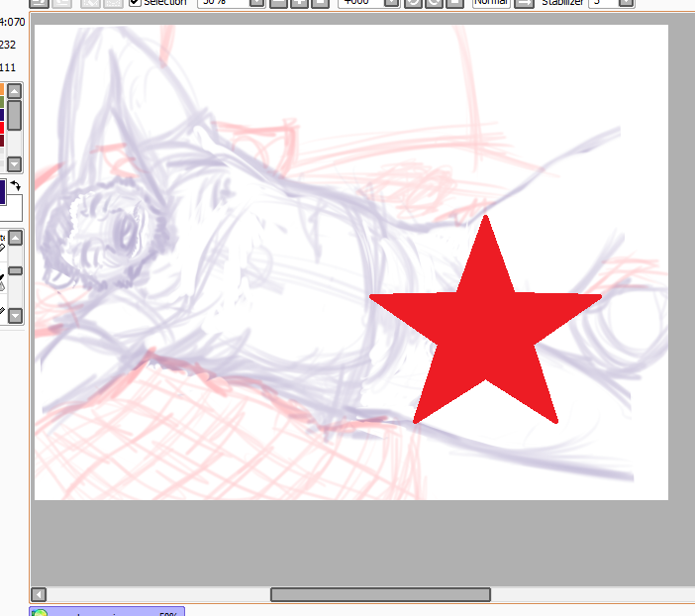This screenshot has width=695, height=616.
Task: Click the swatch palette scroll-up arrow
Action: pos(14,91)
